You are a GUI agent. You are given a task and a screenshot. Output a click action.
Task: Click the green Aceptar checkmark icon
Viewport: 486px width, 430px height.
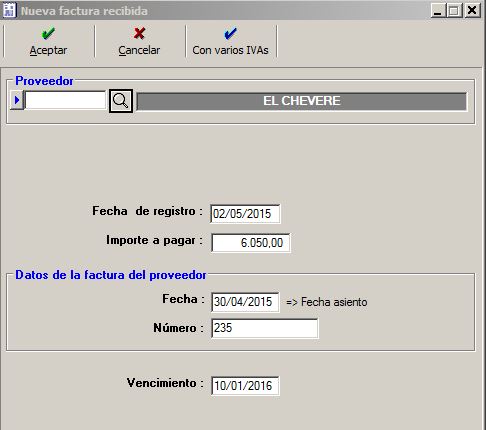point(48,33)
